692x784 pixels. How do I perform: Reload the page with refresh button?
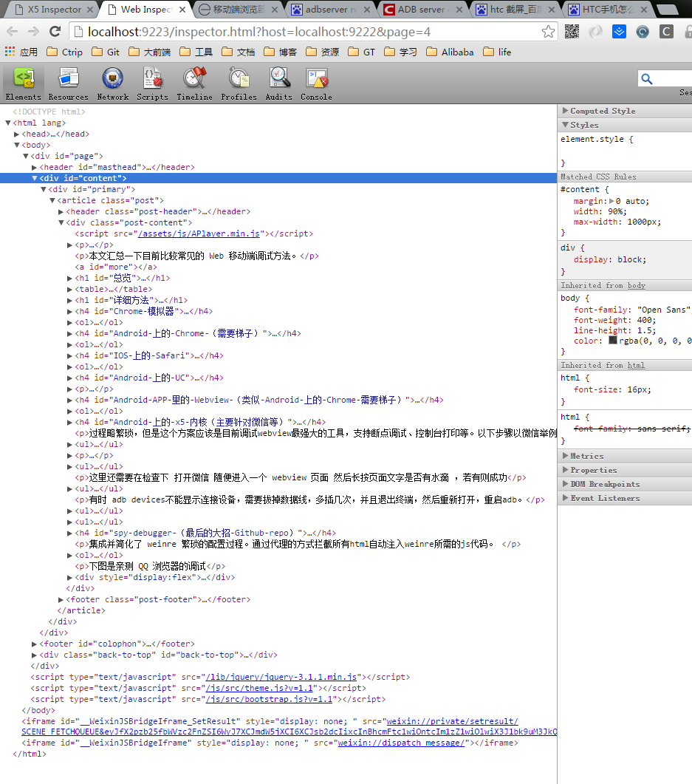[55, 32]
